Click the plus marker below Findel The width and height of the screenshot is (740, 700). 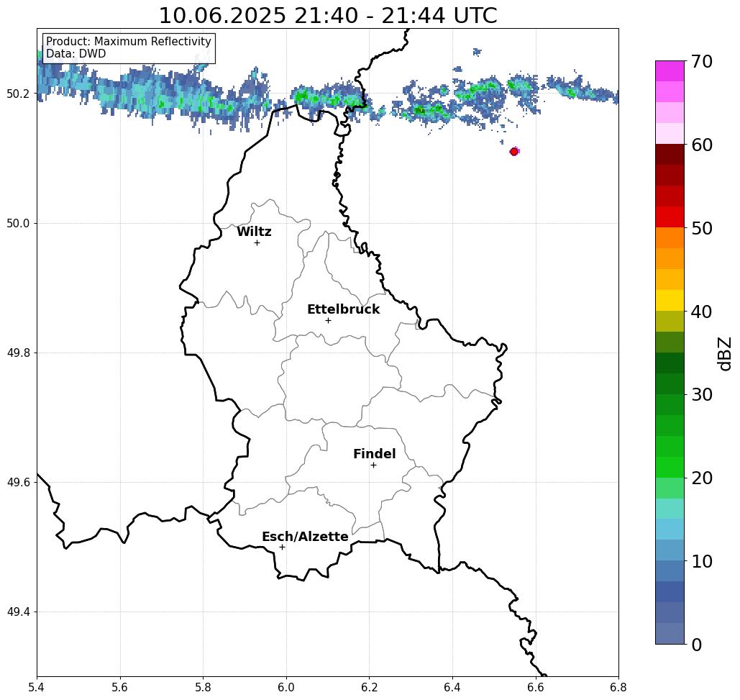pyautogui.click(x=373, y=465)
